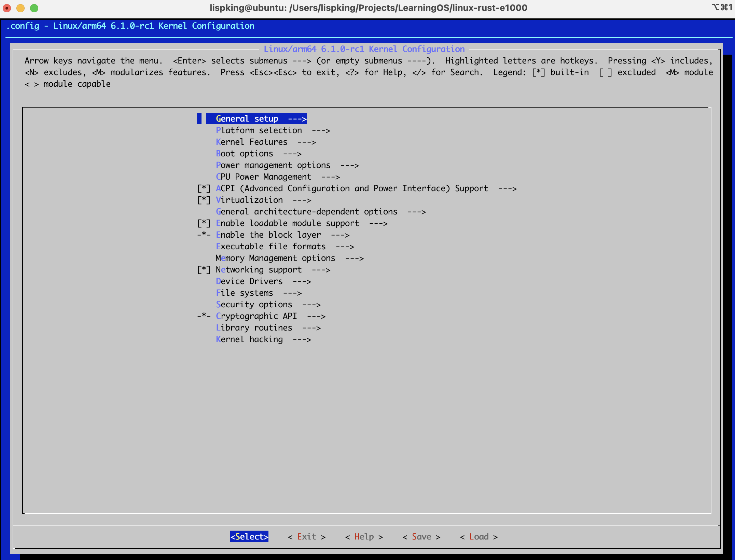735x560 pixels.
Task: Toggle Enable loadable module support checkbox
Action: [204, 223]
